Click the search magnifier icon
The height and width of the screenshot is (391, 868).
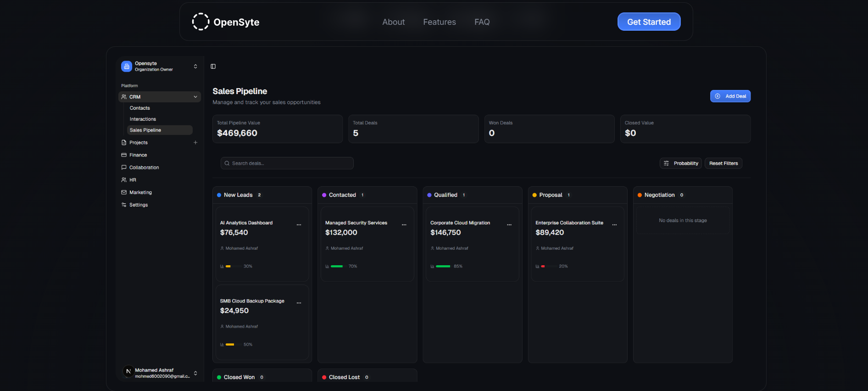coord(227,163)
